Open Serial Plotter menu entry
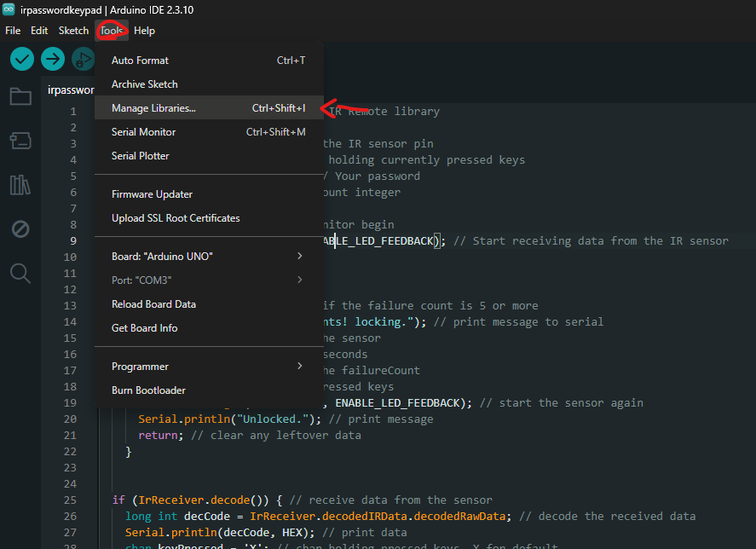Image resolution: width=756 pixels, height=549 pixels. tap(209, 156)
